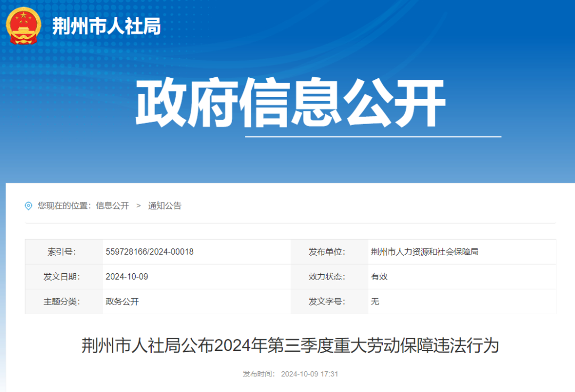Open the 通知公告 breadcrumb entry
The image size is (575, 392).
tap(166, 206)
